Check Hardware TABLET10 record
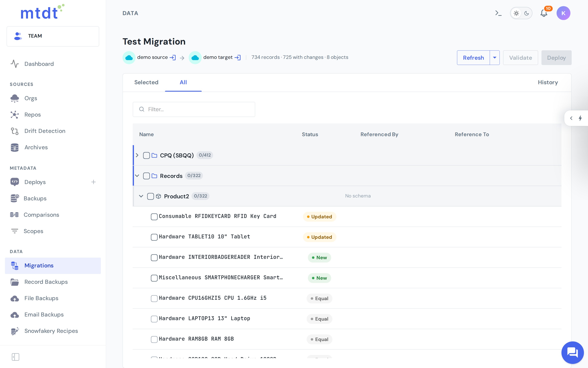The image size is (588, 368). (x=154, y=237)
